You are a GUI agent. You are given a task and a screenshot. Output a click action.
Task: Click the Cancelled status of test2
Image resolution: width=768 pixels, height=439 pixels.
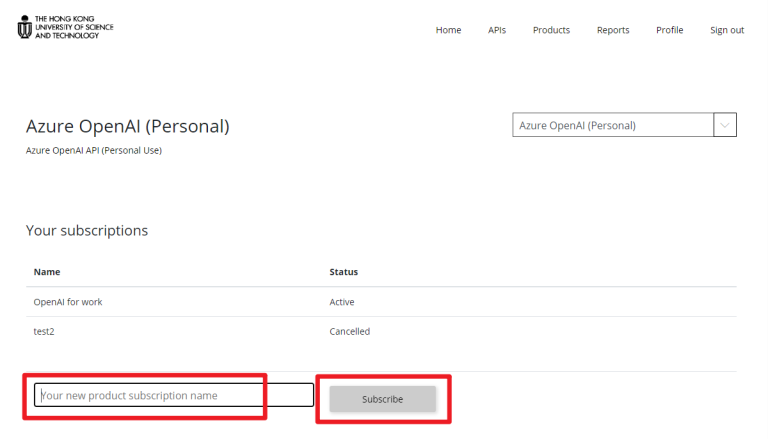(x=349, y=331)
